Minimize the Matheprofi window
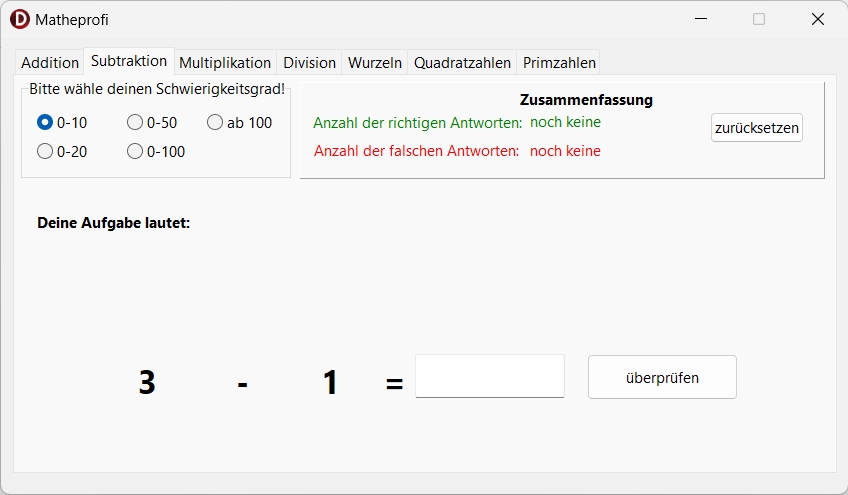848x495 pixels. tap(702, 19)
